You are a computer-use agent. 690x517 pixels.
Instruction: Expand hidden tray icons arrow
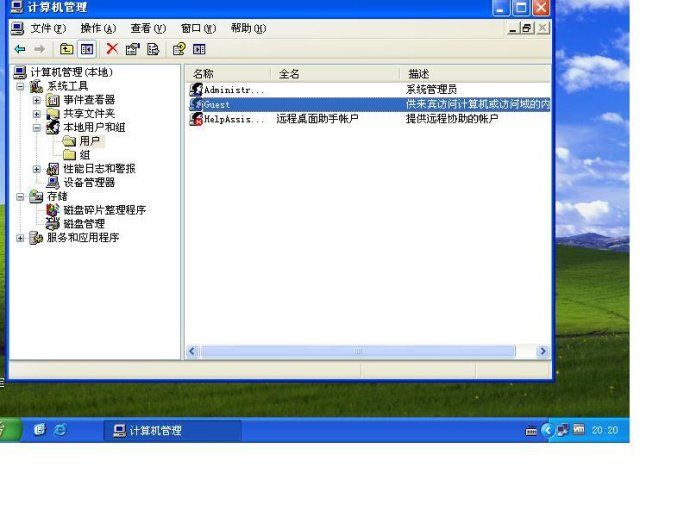click(547, 430)
